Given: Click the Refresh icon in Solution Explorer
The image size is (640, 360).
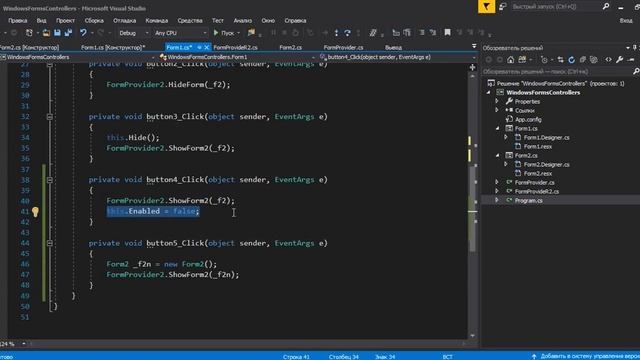Looking at the screenshot, I should pyautogui.click(x=571, y=60).
